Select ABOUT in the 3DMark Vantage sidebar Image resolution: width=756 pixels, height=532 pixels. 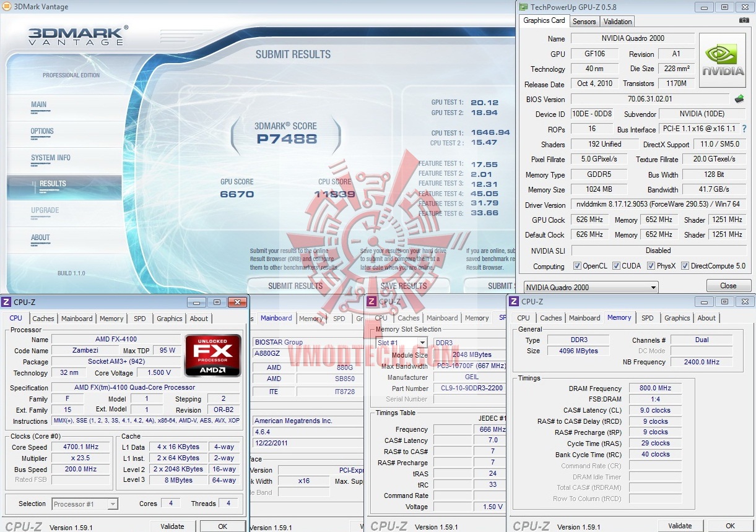(x=40, y=238)
